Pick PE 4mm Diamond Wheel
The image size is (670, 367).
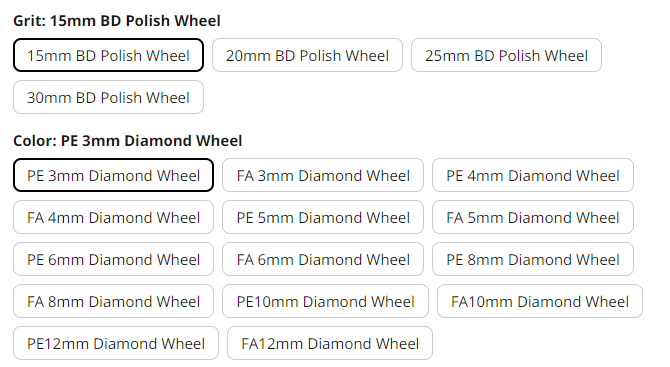pyautogui.click(x=533, y=175)
